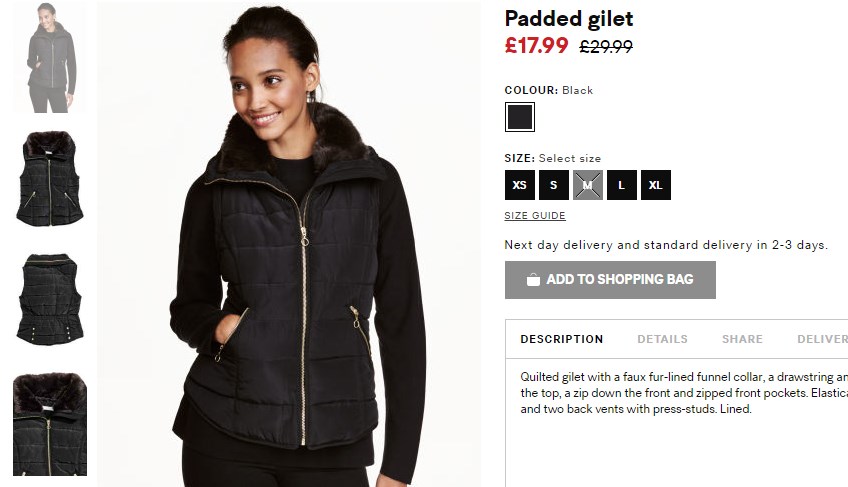
Task: Open the Delivery tab
Action: tap(822, 339)
